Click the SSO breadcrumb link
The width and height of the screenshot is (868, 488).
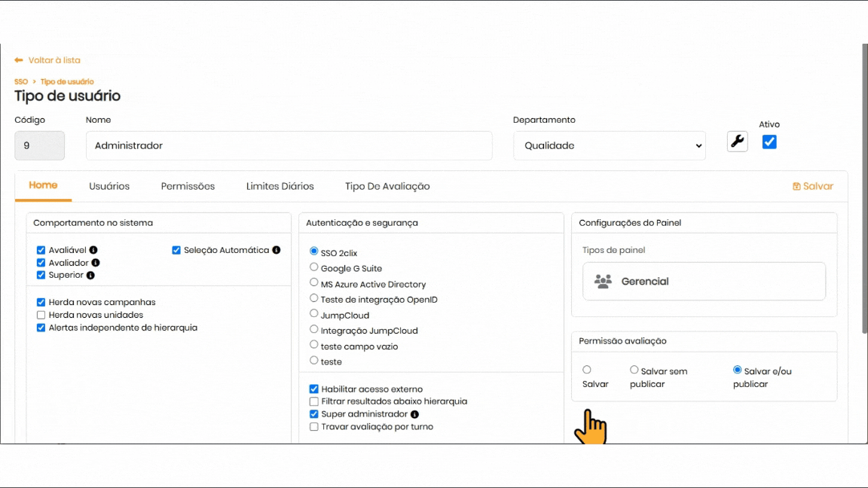[x=21, y=81]
